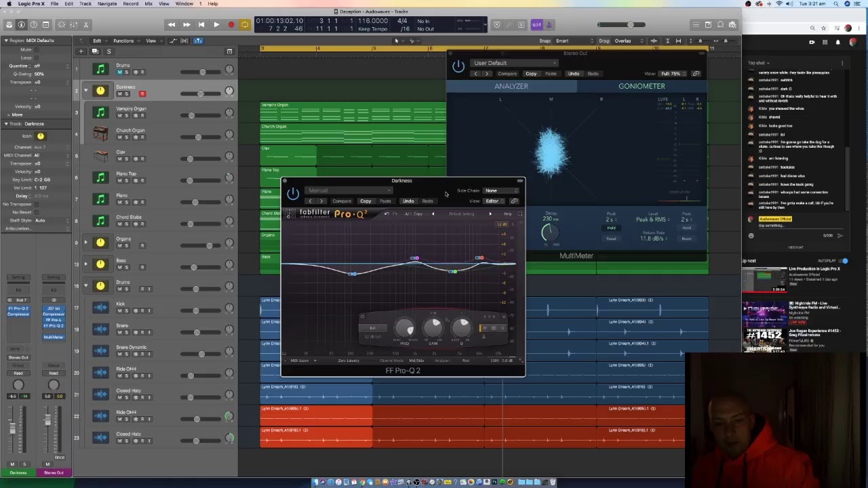The width and height of the screenshot is (868, 488).
Task: Collapse the Region MIDI Defaults disclosure triangle
Action: click(5, 41)
